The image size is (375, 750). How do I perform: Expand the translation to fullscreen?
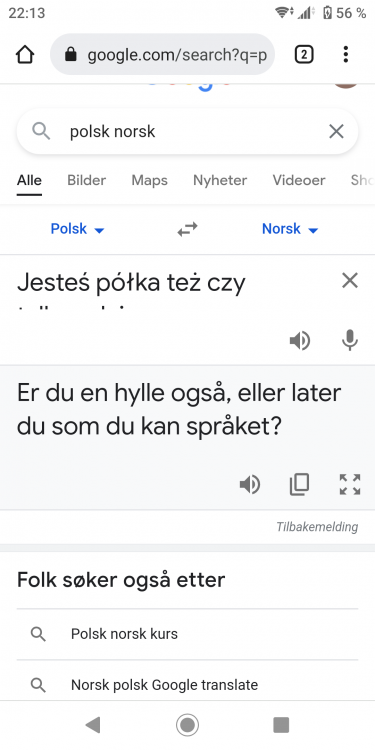click(350, 484)
